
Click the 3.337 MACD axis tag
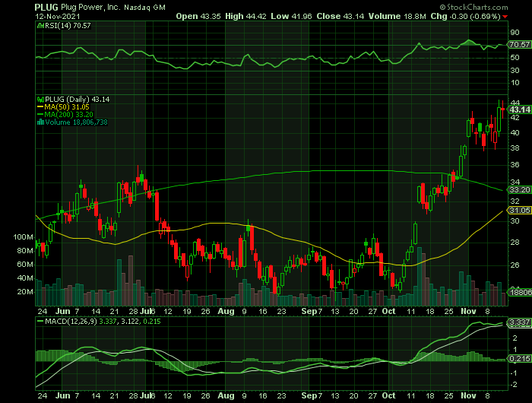pyautogui.click(x=519, y=322)
